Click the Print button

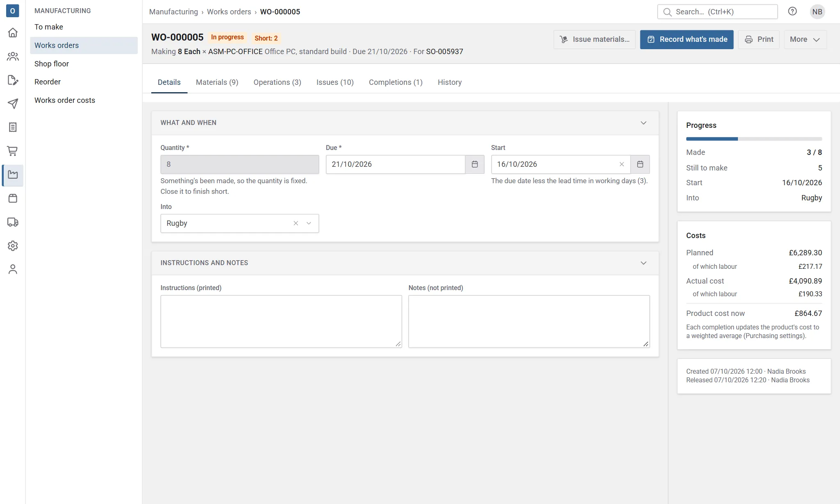pos(758,39)
